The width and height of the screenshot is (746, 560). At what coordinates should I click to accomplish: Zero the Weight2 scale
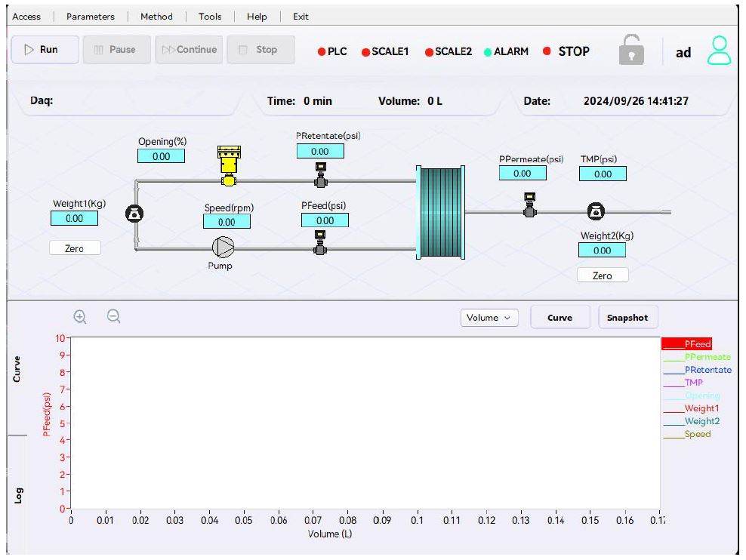[x=603, y=275]
